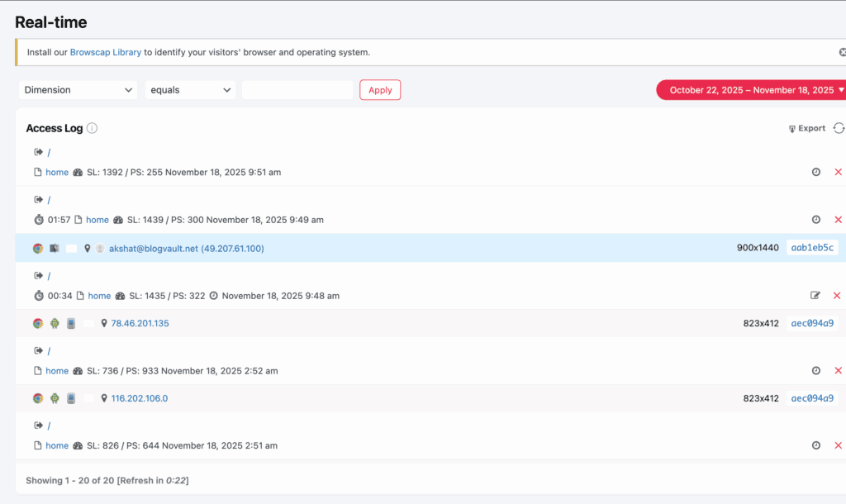Click the clock icon on the 2:51 am row
The image size is (846, 504).
[x=815, y=445]
